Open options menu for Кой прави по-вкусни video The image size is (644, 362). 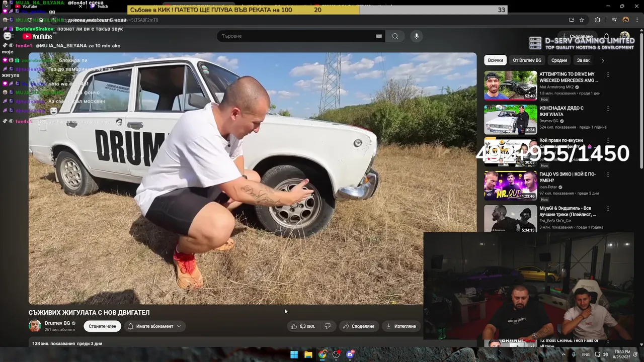pos(608,141)
